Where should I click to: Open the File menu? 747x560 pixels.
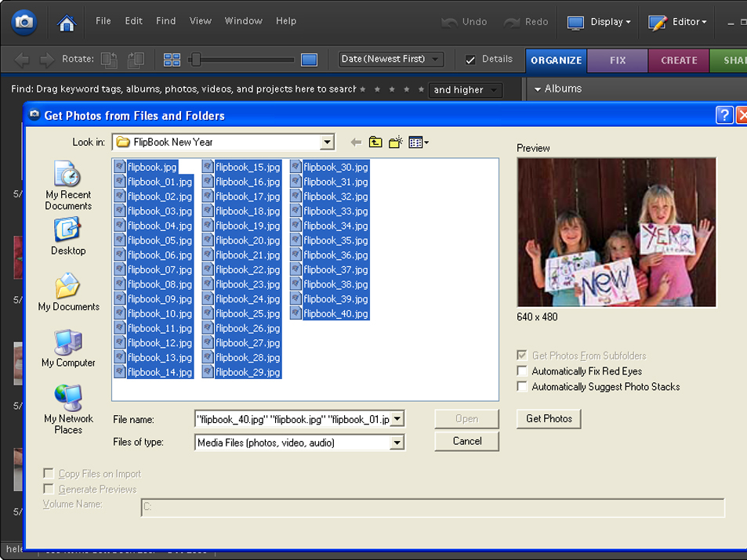tap(103, 21)
